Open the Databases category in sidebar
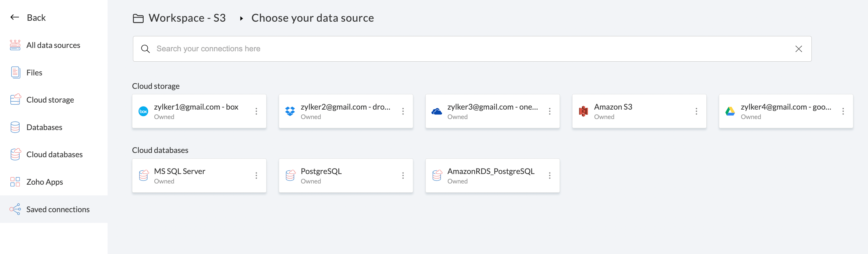This screenshot has height=254, width=868. (44, 127)
